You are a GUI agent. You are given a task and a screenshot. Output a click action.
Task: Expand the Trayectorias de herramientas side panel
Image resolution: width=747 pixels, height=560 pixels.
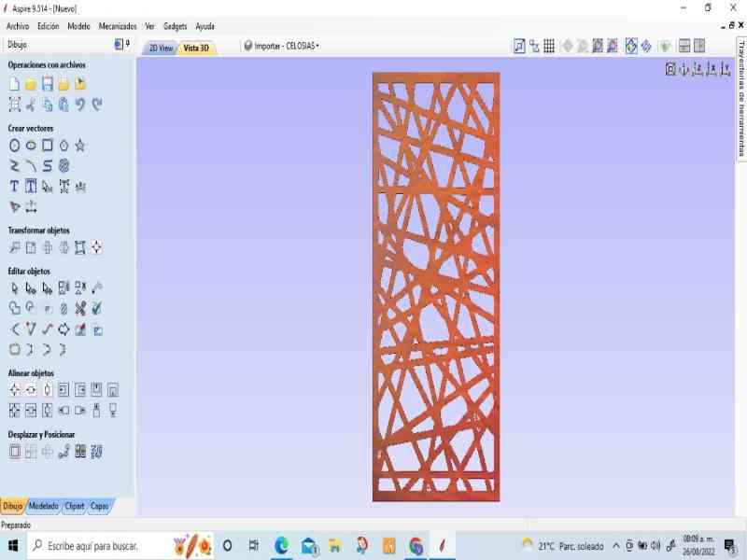(x=740, y=117)
